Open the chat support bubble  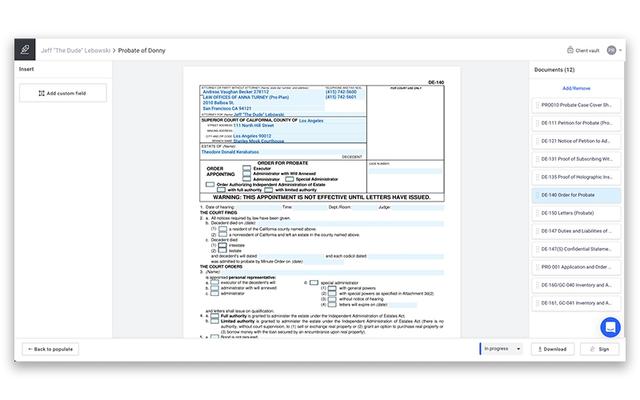(610, 326)
